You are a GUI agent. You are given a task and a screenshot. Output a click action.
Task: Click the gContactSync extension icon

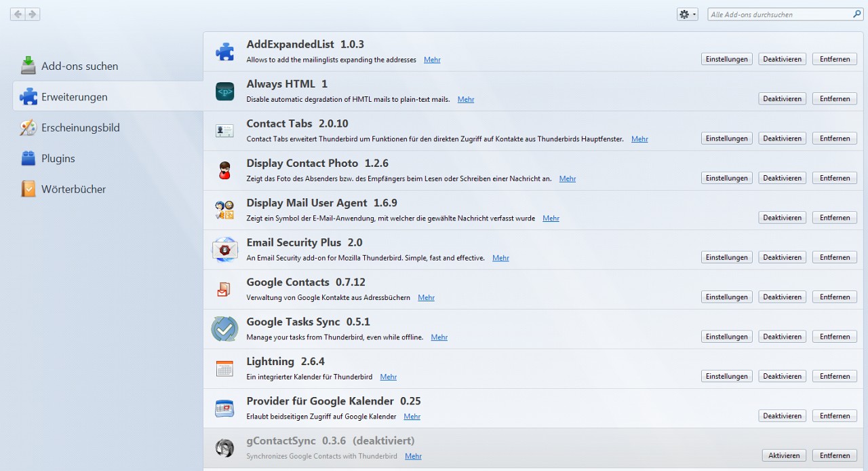point(224,448)
